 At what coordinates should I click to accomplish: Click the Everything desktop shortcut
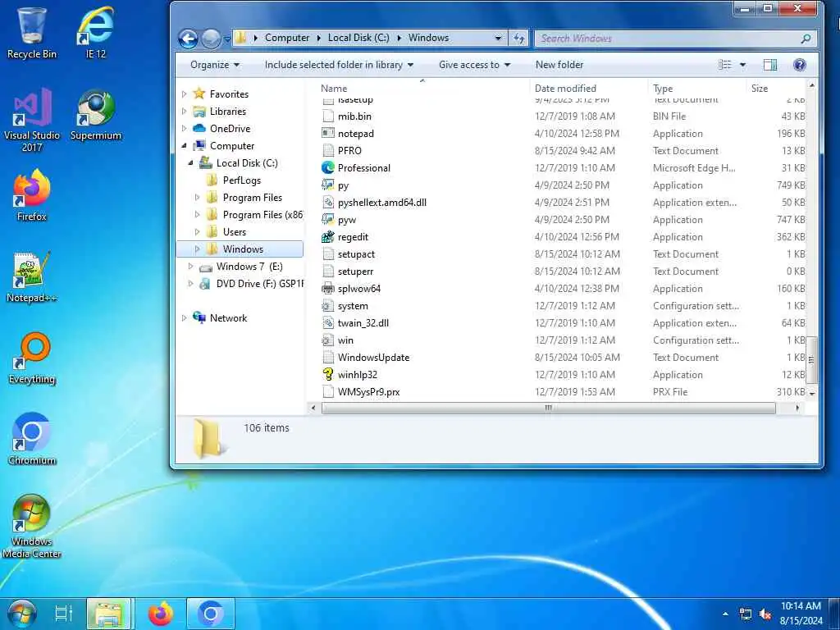tap(32, 358)
